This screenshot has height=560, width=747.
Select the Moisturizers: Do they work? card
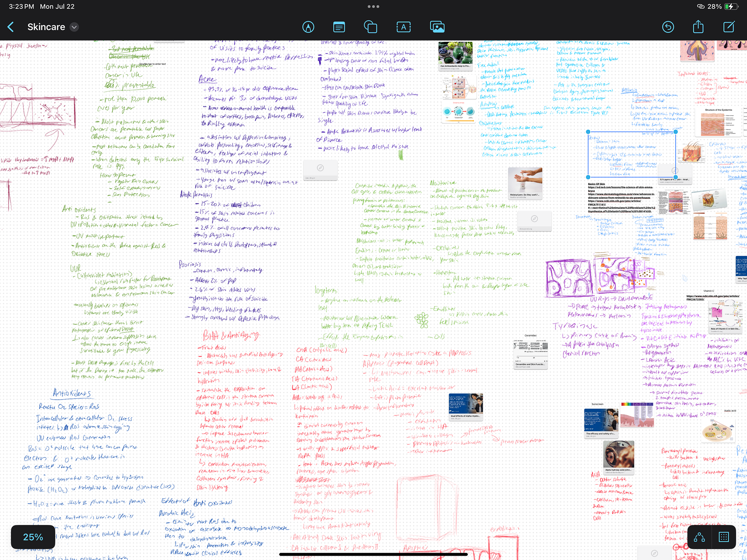[x=525, y=183]
